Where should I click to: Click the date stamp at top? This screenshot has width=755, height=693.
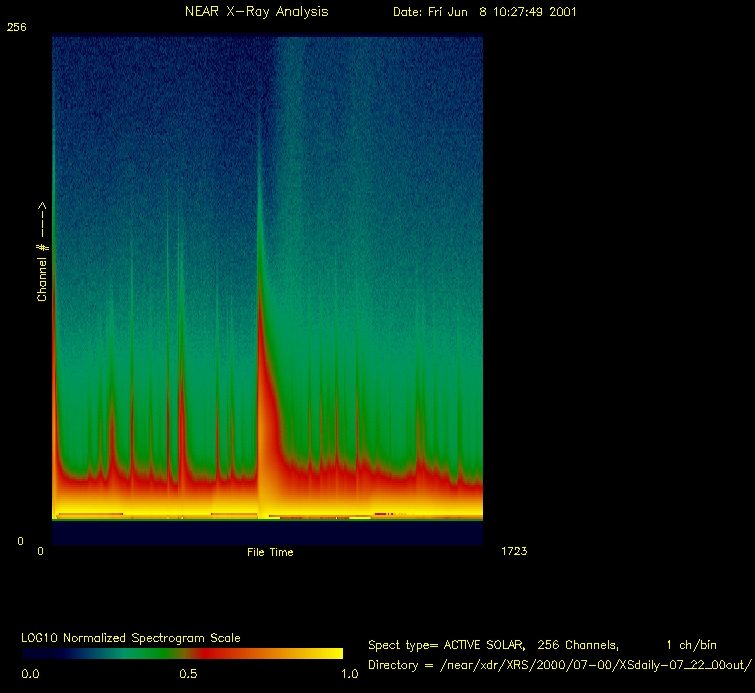click(x=484, y=12)
